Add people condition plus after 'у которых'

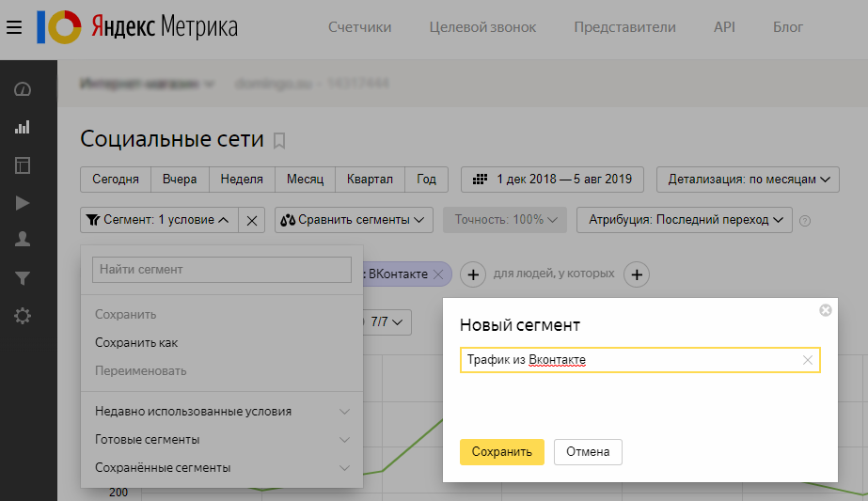tap(637, 274)
